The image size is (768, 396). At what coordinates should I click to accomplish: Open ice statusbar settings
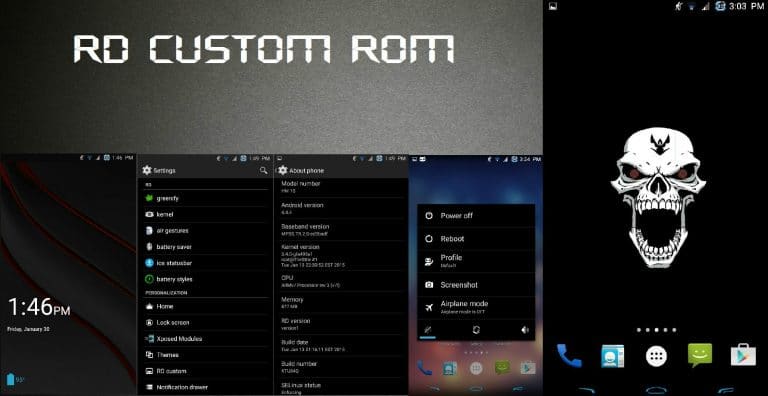(205, 263)
